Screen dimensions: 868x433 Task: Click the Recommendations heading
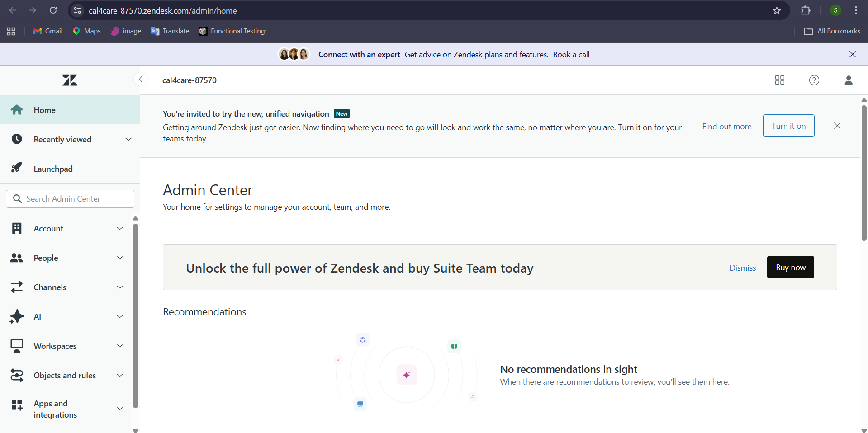tap(204, 312)
